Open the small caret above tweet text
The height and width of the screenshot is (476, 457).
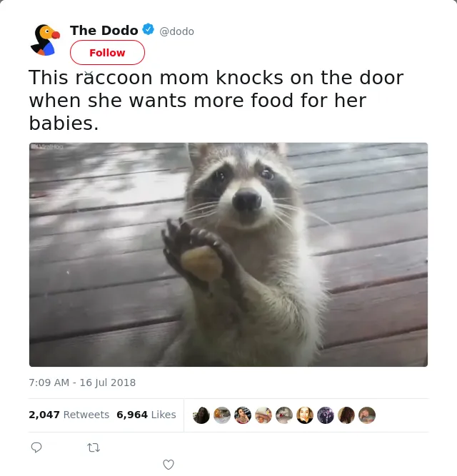(x=88, y=73)
